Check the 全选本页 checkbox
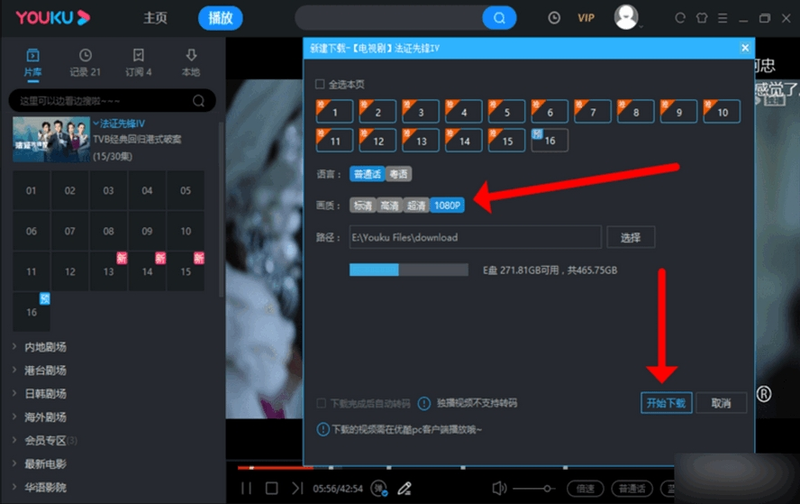This screenshot has width=800, height=504. click(320, 84)
